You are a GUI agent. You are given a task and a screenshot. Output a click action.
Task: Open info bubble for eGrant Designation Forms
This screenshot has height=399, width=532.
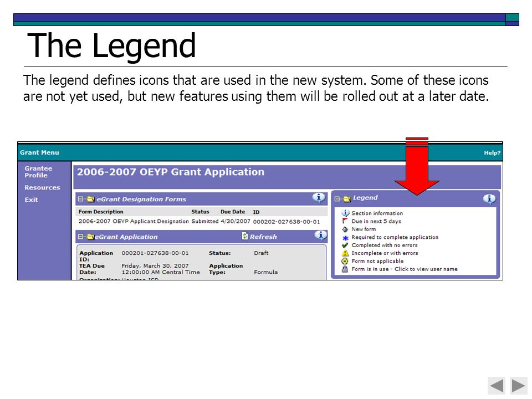(x=319, y=197)
